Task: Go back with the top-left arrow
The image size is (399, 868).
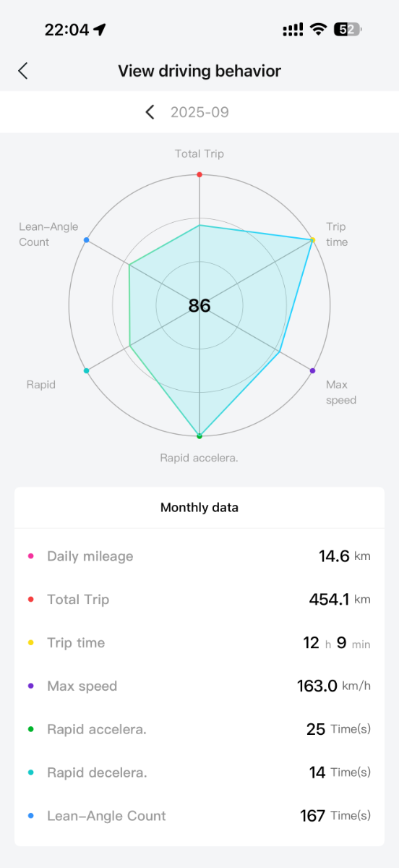Action: [23, 71]
